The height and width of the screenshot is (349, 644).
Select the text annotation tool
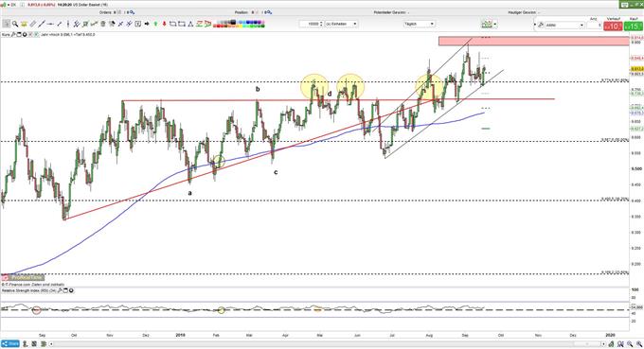coord(138,25)
